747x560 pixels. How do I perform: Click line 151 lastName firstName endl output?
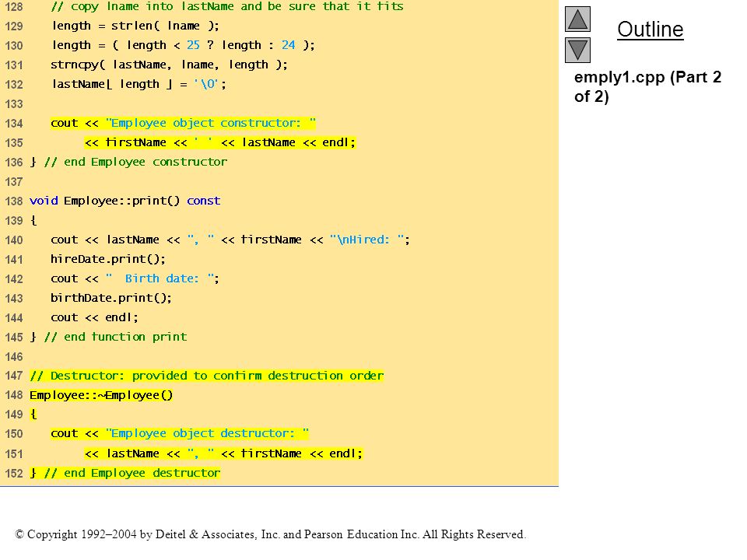pyautogui.click(x=223, y=453)
